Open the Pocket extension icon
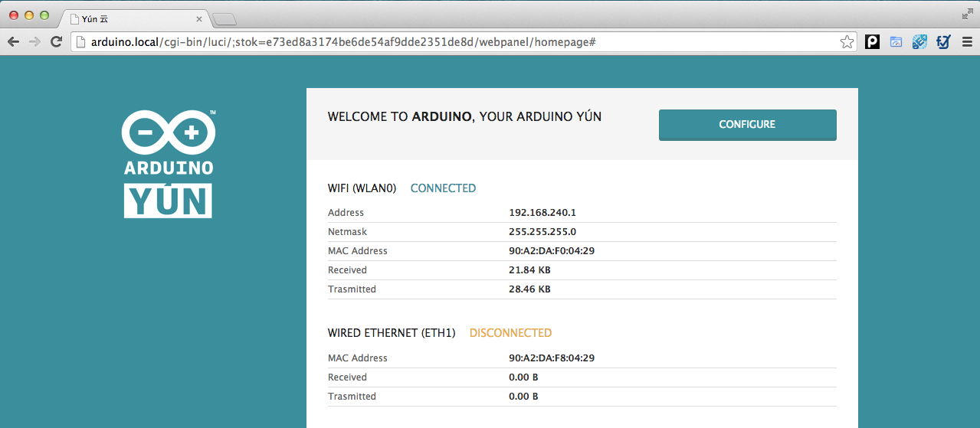980x428 pixels. tap(872, 42)
